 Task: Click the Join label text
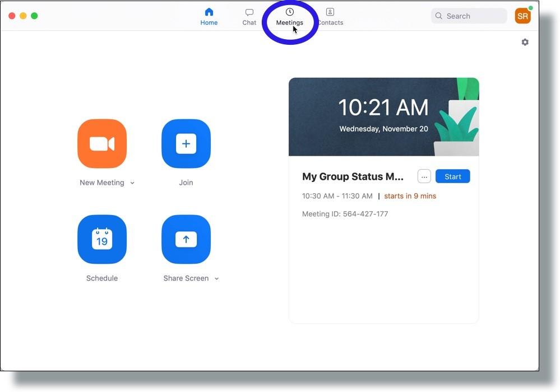coord(186,183)
